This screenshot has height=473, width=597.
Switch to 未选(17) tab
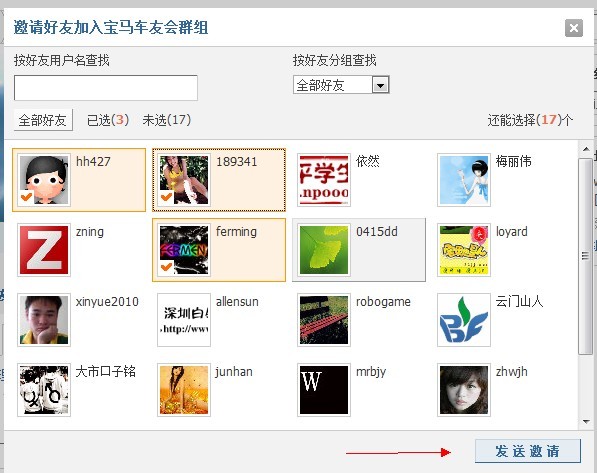point(166,120)
